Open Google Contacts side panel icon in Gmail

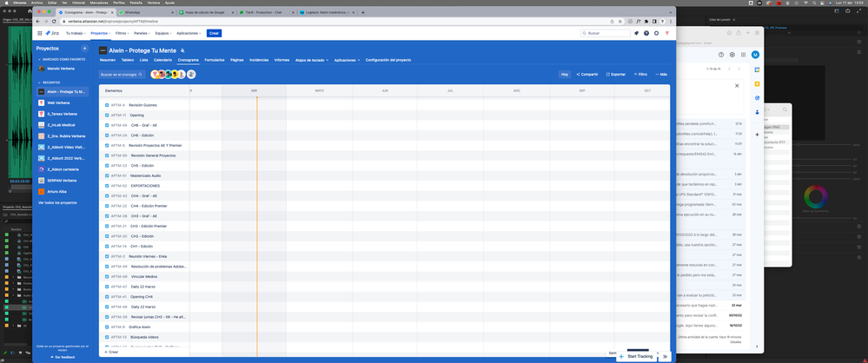(757, 112)
